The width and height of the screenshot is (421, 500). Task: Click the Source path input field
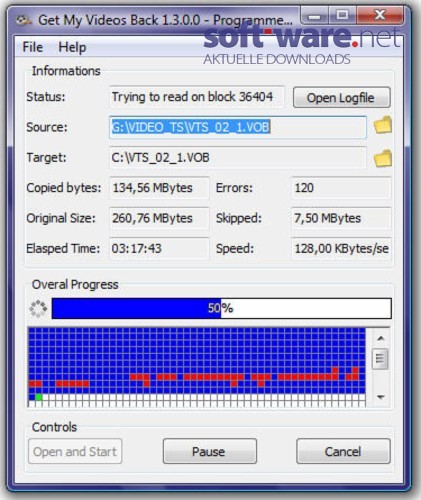[238, 127]
